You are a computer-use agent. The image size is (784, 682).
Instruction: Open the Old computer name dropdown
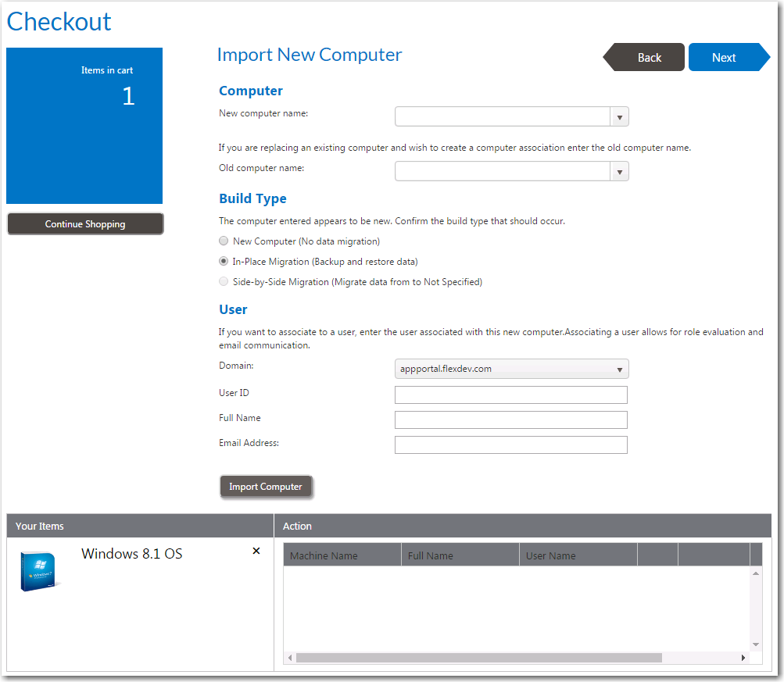(x=619, y=170)
